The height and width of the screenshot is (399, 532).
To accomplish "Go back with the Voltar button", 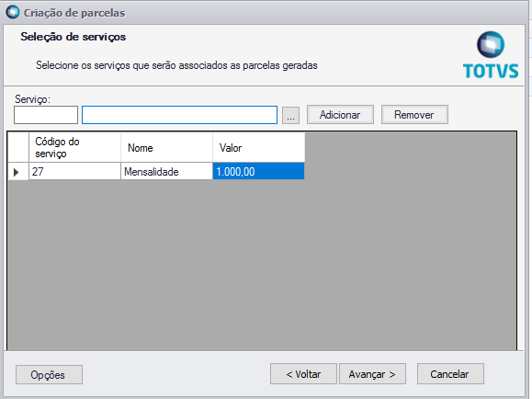I will [303, 374].
